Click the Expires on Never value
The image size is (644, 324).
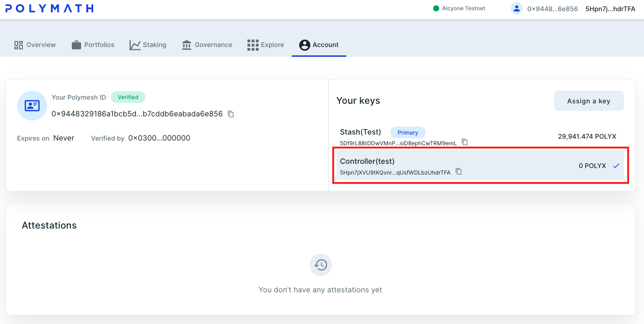click(x=64, y=138)
